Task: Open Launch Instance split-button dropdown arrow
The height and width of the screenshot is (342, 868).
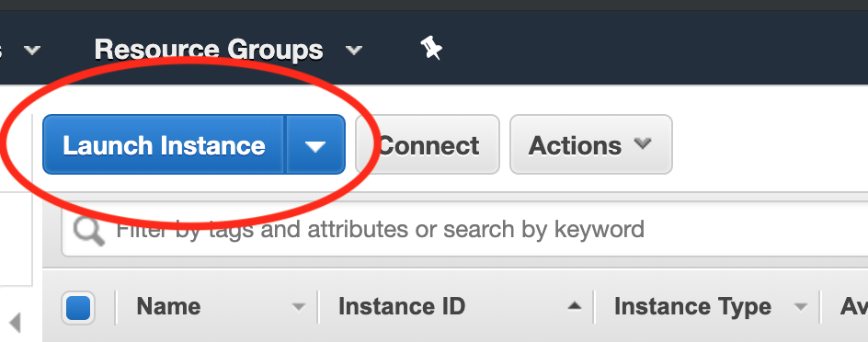Action: click(x=315, y=145)
